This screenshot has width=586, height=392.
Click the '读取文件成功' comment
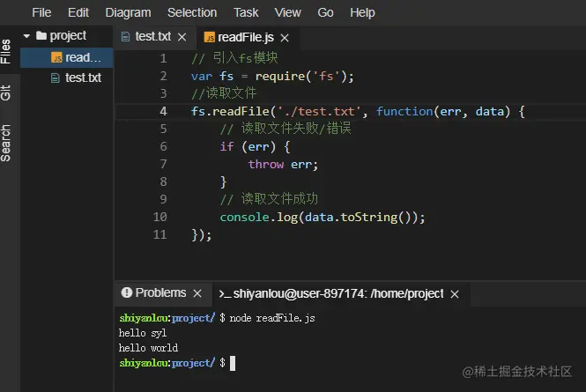point(279,199)
